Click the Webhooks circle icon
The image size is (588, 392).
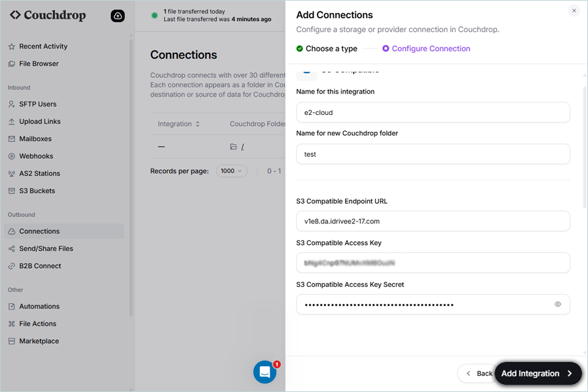coord(12,156)
